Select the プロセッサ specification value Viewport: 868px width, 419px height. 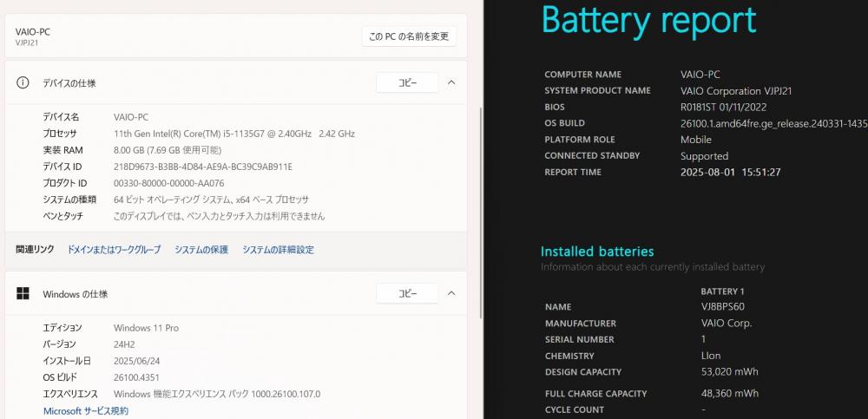(234, 134)
